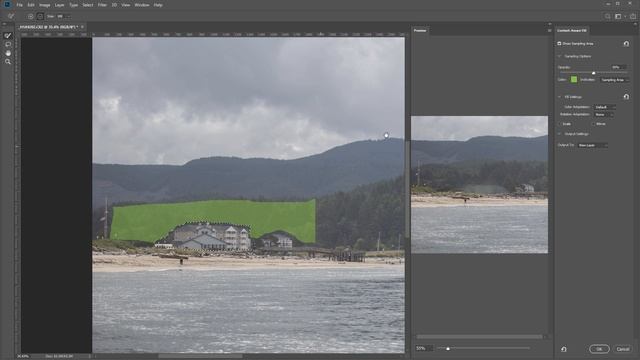This screenshot has width=640, height=360.
Task: Open the Rotation Adaptation dropdown
Action: pyautogui.click(x=604, y=115)
